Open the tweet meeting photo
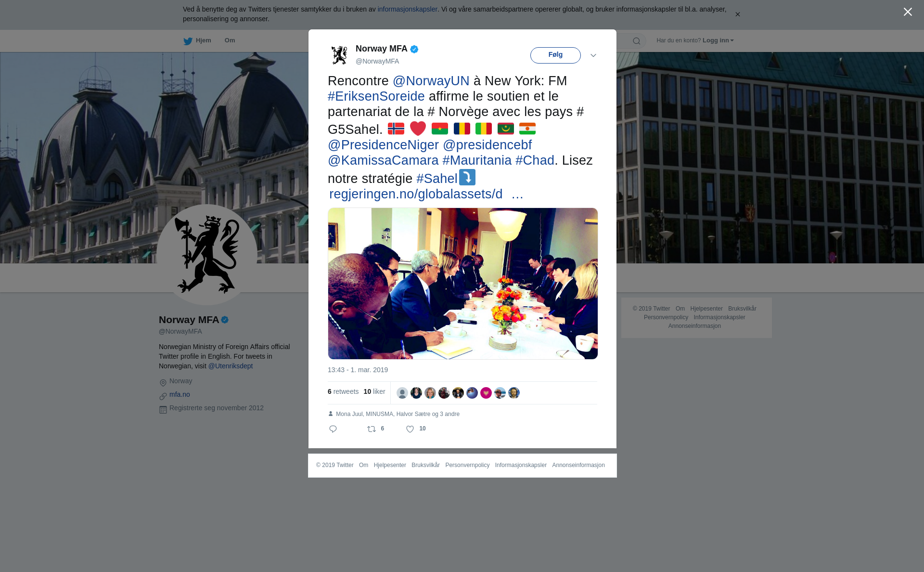The height and width of the screenshot is (572, 924). pyautogui.click(x=463, y=284)
